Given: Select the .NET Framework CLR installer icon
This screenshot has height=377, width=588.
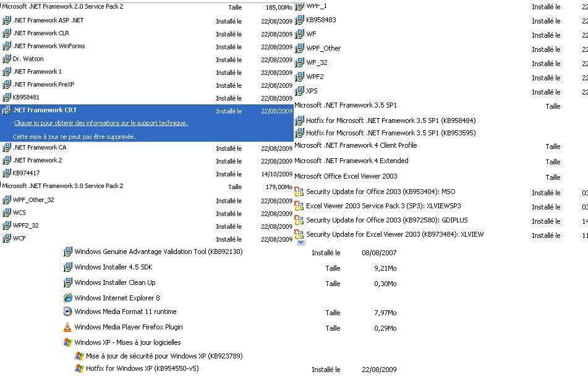Looking at the screenshot, I should pyautogui.click(x=6, y=33).
